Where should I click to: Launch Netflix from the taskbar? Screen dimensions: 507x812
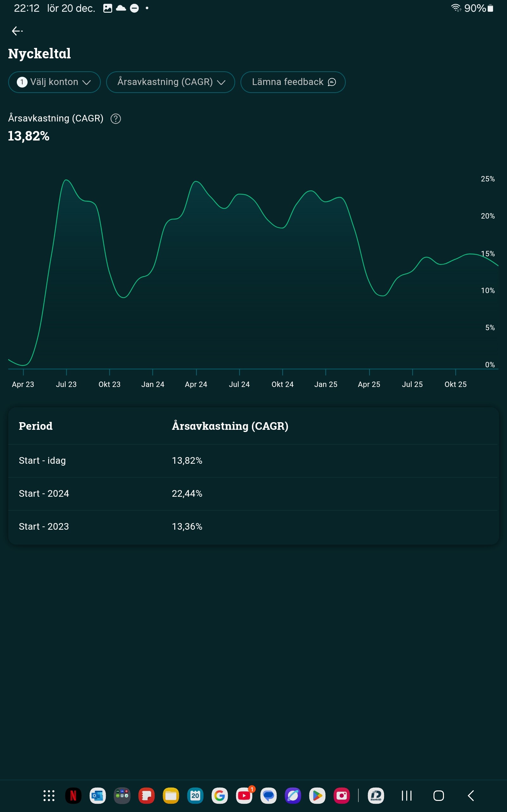point(73,796)
